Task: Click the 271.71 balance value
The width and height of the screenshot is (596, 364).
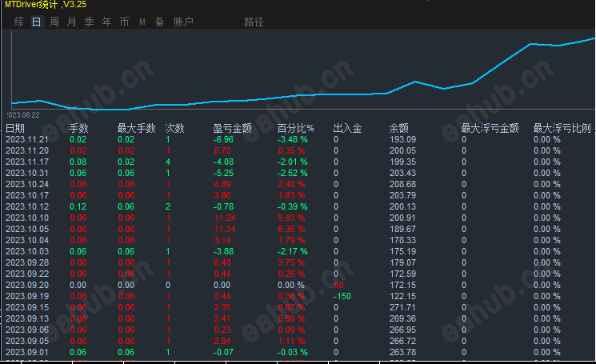Action: (x=402, y=307)
